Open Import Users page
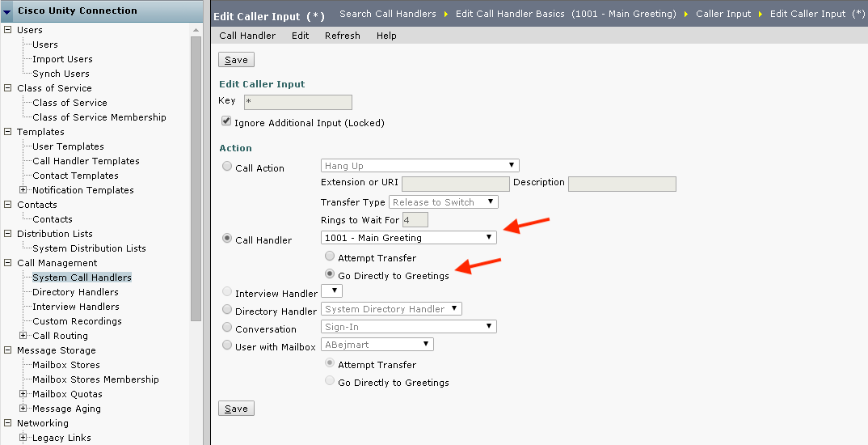Image resolution: width=868 pixels, height=445 pixels. (x=62, y=59)
